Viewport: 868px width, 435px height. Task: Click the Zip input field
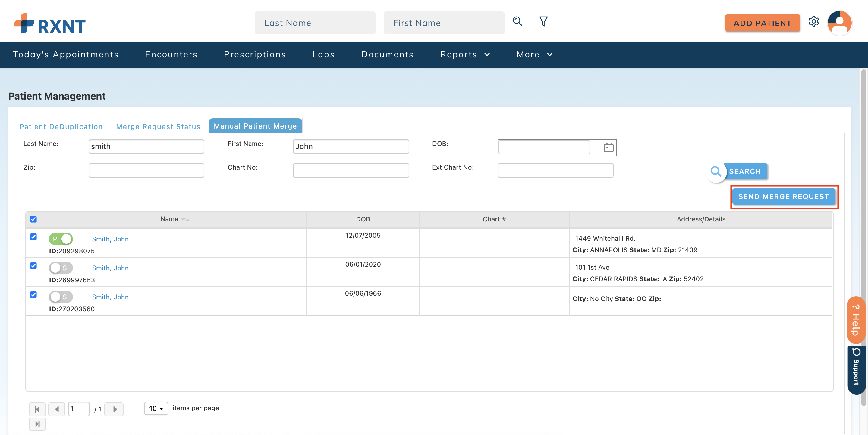point(146,170)
